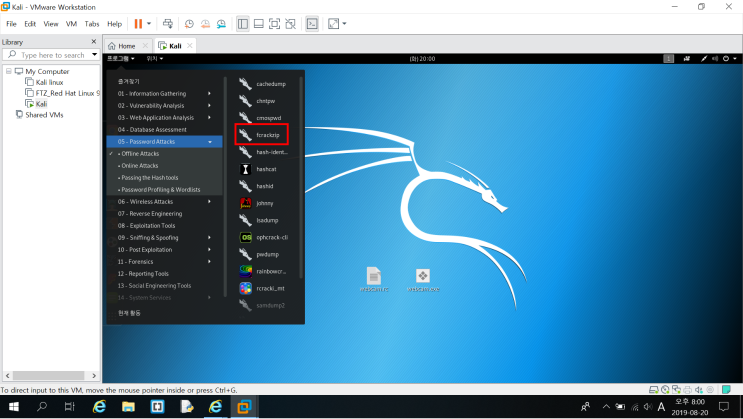The image size is (743, 419).
Task: Collapse the My Computer tree node
Action: coord(9,71)
